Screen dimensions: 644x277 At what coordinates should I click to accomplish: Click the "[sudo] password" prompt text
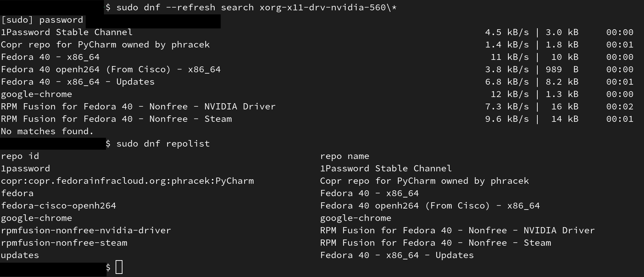[x=42, y=20]
